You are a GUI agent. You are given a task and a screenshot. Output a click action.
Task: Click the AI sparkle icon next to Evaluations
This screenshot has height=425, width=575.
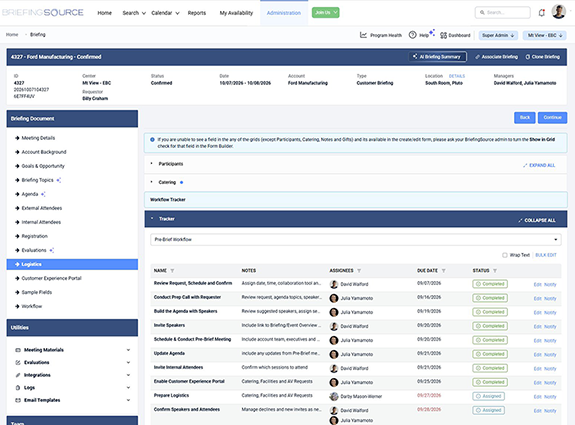(x=52, y=250)
